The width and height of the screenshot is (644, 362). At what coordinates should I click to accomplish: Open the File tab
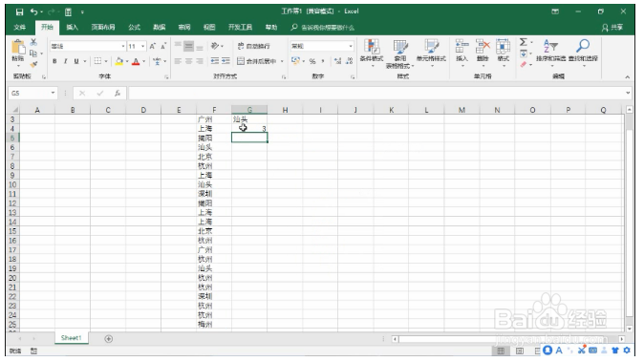pos(19,28)
